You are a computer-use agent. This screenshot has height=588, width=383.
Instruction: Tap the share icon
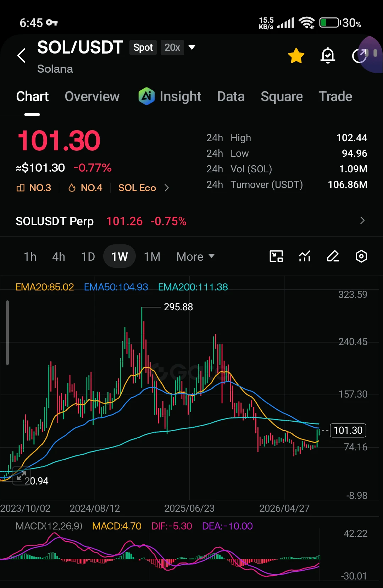pos(359,56)
